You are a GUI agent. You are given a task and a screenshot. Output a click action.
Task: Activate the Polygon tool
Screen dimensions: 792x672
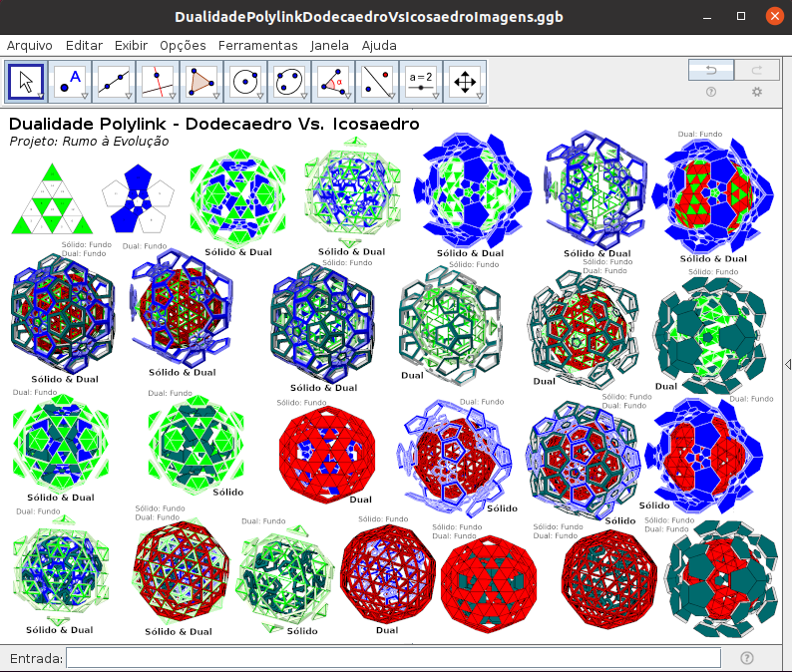(x=200, y=81)
